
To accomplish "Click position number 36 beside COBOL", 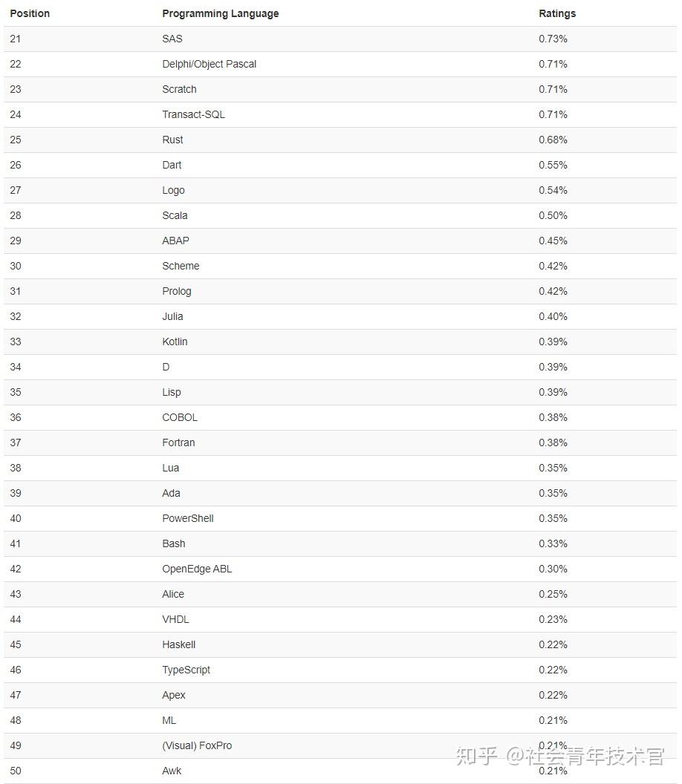I will 16,417.
